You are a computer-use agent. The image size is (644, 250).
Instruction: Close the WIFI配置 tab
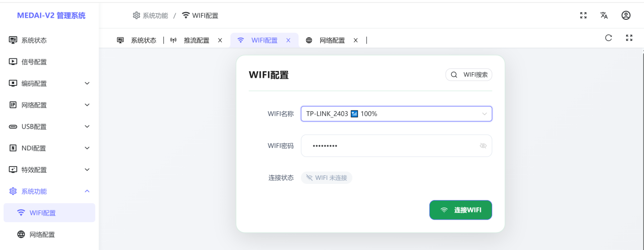click(x=288, y=40)
